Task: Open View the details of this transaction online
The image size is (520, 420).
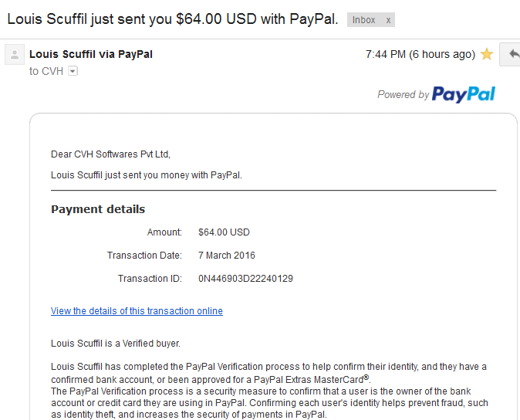Action: point(137,311)
